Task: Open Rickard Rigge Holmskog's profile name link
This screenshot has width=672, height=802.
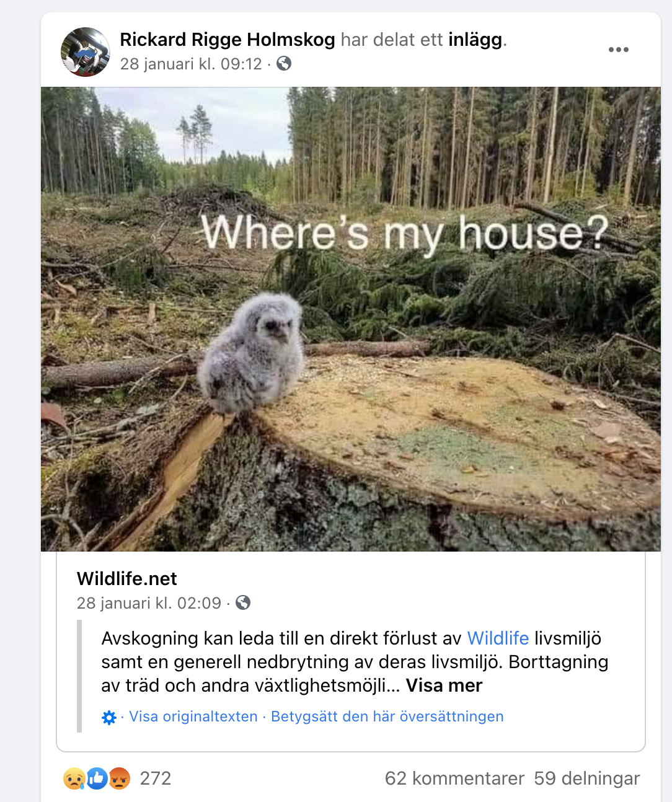Action: pyautogui.click(x=227, y=40)
